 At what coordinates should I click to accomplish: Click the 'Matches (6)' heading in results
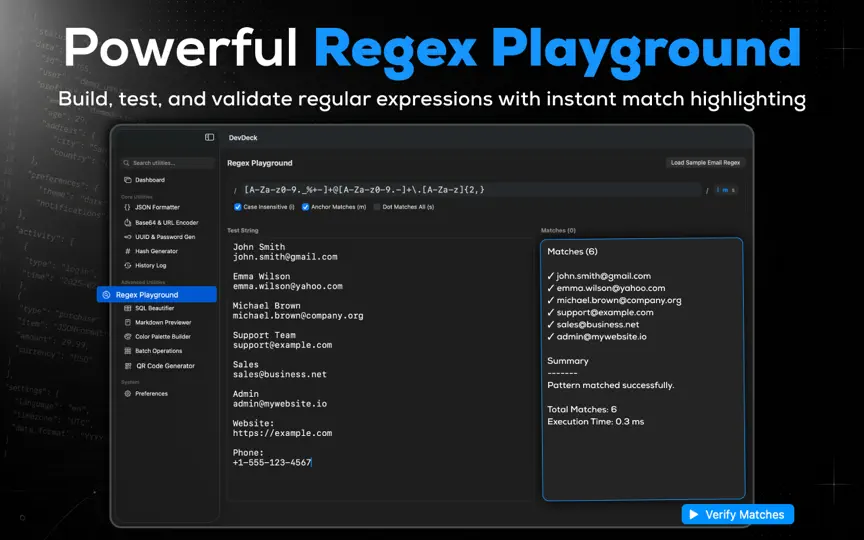pos(572,251)
